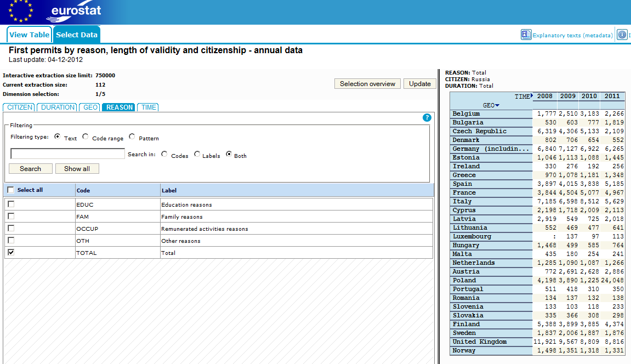The image size is (631, 364).
Task: Open the GEO dropdown arrow in table header
Action: pyautogui.click(x=497, y=105)
